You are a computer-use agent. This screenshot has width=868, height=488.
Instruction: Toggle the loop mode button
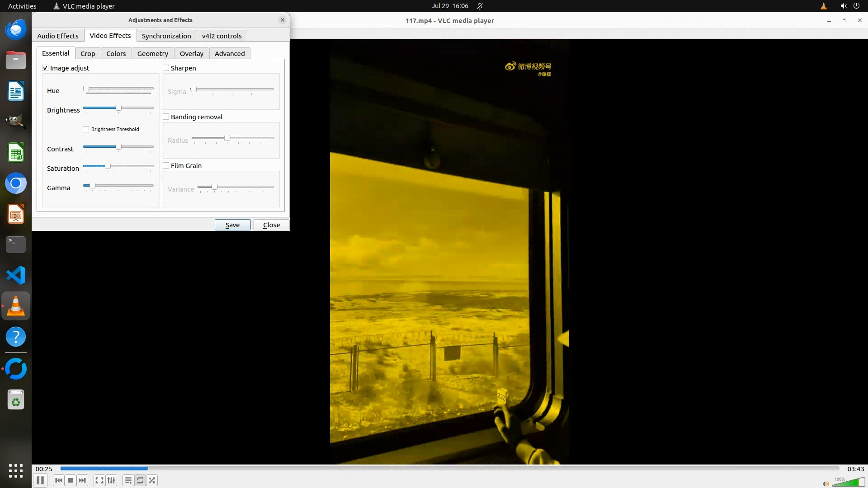[x=140, y=480]
